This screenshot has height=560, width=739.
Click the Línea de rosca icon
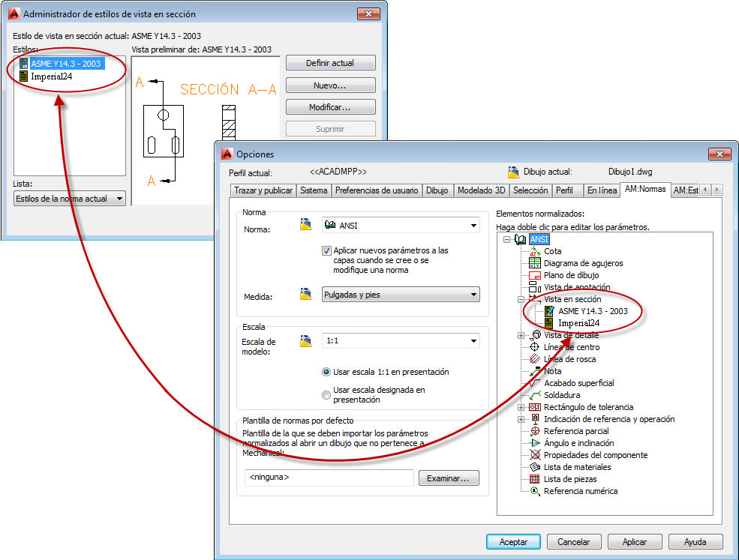pos(535,359)
